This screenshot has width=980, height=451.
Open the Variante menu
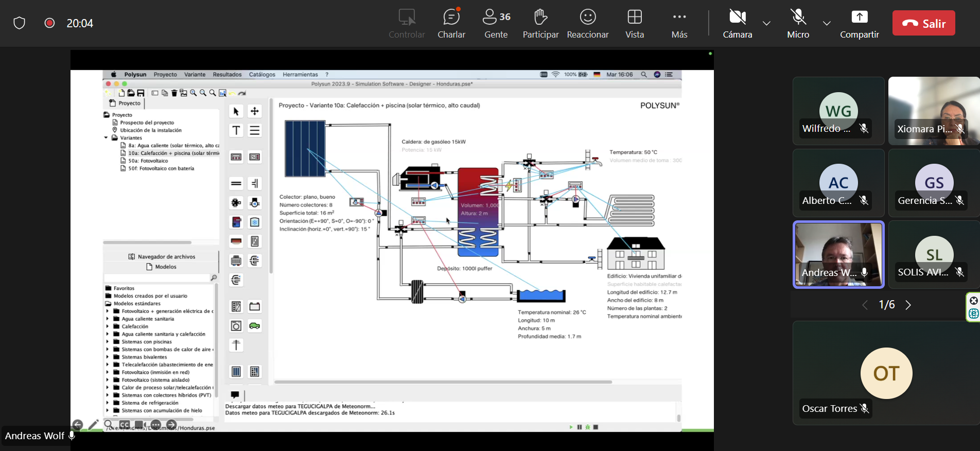pos(195,75)
